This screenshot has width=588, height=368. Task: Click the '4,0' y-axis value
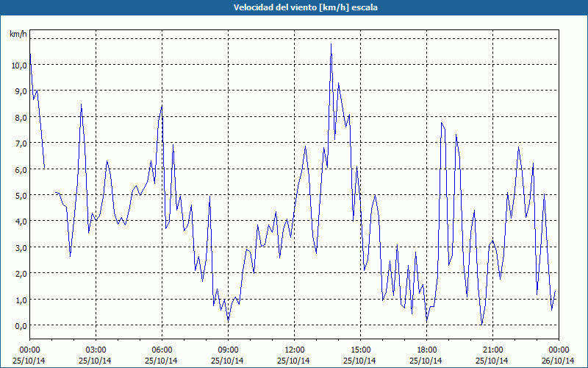21,222
